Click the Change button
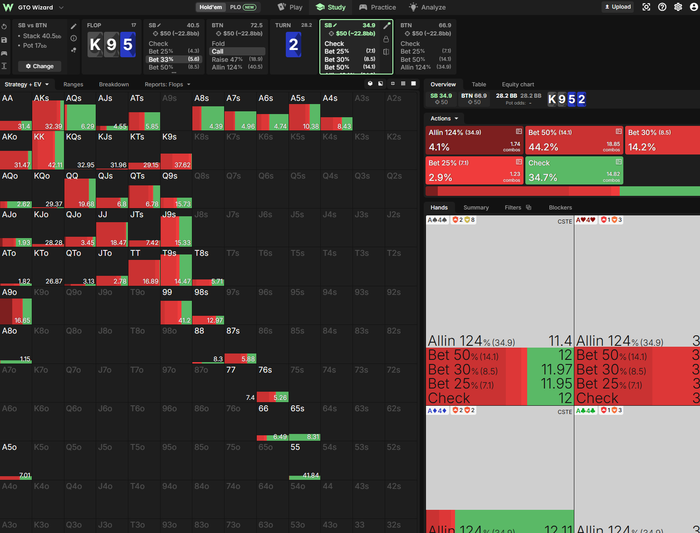Screen dimensions: 700x533 pos(40,66)
